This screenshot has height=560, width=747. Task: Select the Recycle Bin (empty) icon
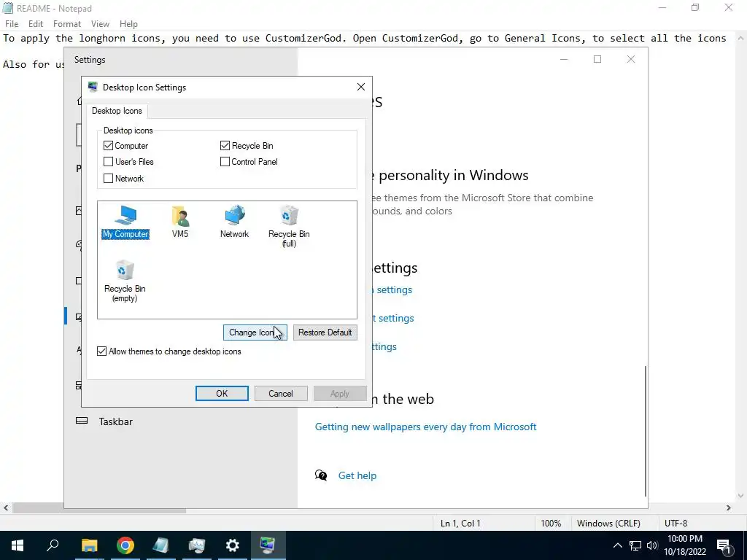125,281
